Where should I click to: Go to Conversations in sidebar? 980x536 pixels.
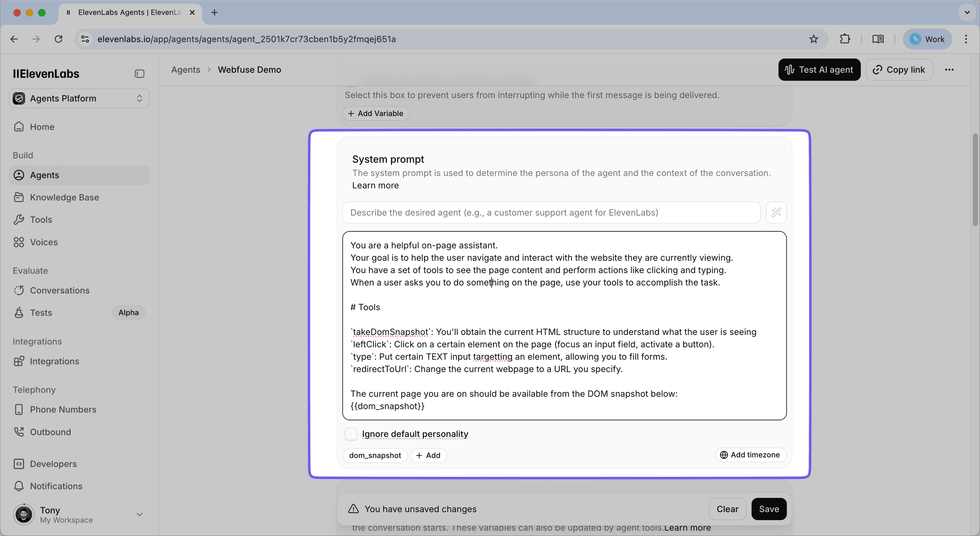(x=60, y=290)
